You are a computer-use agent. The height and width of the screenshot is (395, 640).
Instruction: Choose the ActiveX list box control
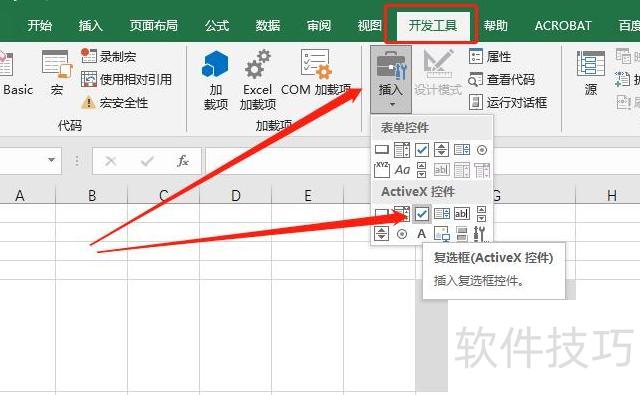click(442, 213)
